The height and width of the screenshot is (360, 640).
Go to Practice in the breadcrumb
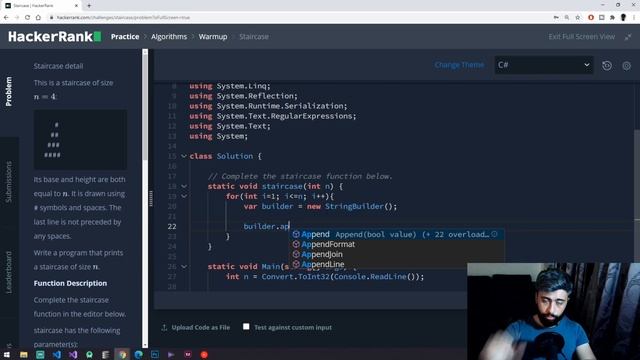tap(125, 37)
